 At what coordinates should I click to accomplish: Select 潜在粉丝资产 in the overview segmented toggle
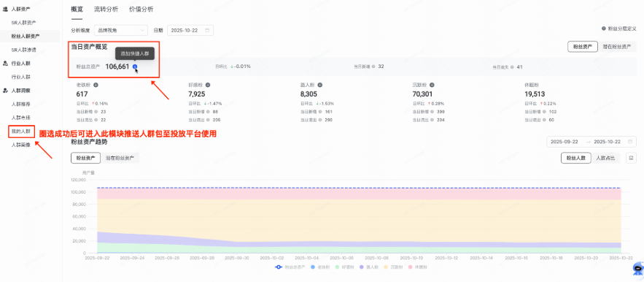click(617, 47)
